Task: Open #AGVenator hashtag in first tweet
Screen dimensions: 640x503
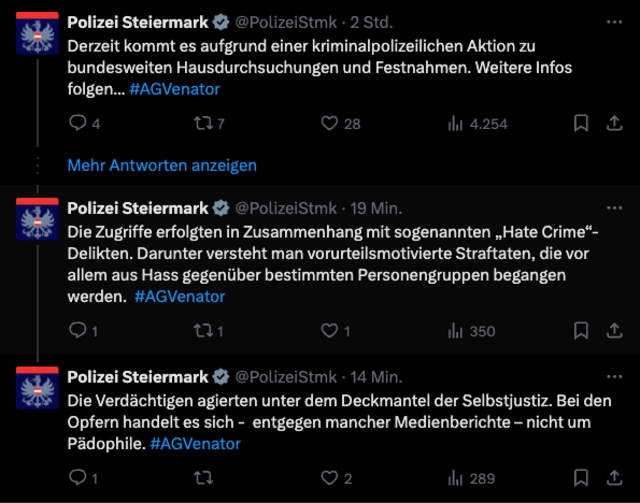Action: tap(175, 89)
